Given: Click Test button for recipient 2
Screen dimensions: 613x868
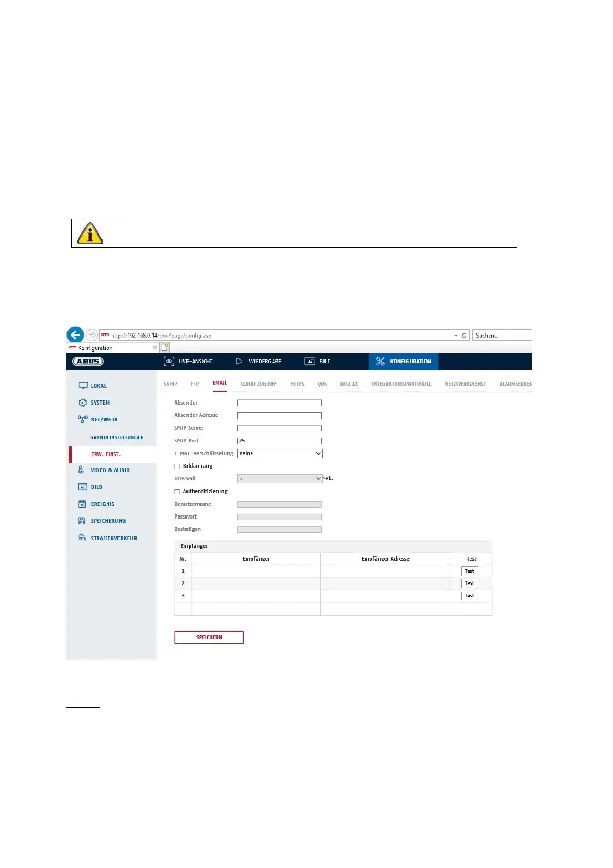Looking at the screenshot, I should 469,583.
